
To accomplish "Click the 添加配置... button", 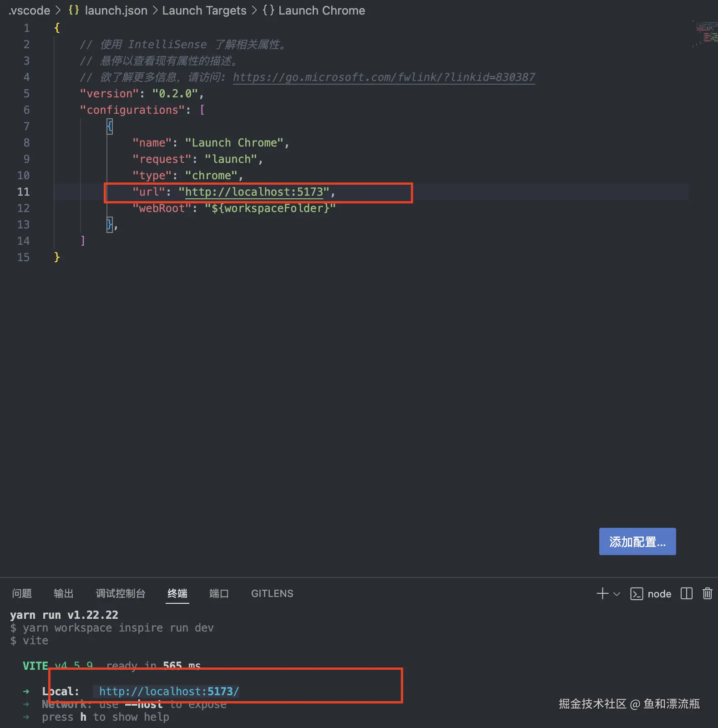I will (x=637, y=541).
